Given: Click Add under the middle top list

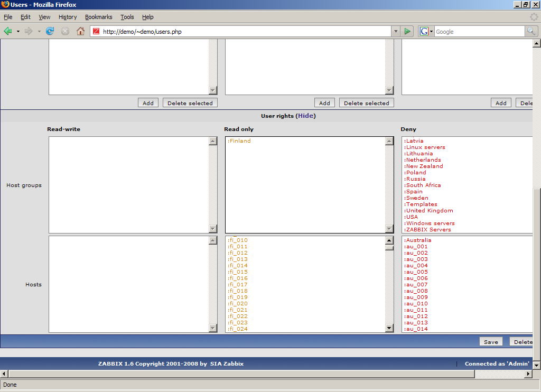Looking at the screenshot, I should [324, 103].
